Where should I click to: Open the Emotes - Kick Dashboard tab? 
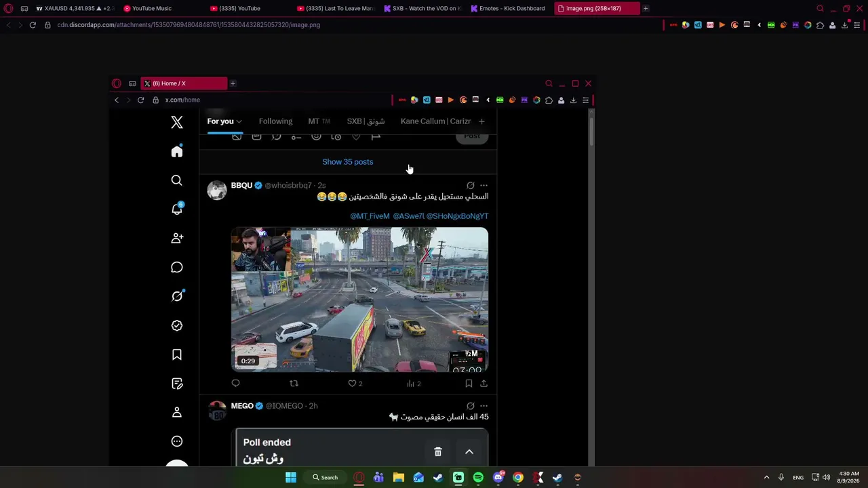pos(509,9)
